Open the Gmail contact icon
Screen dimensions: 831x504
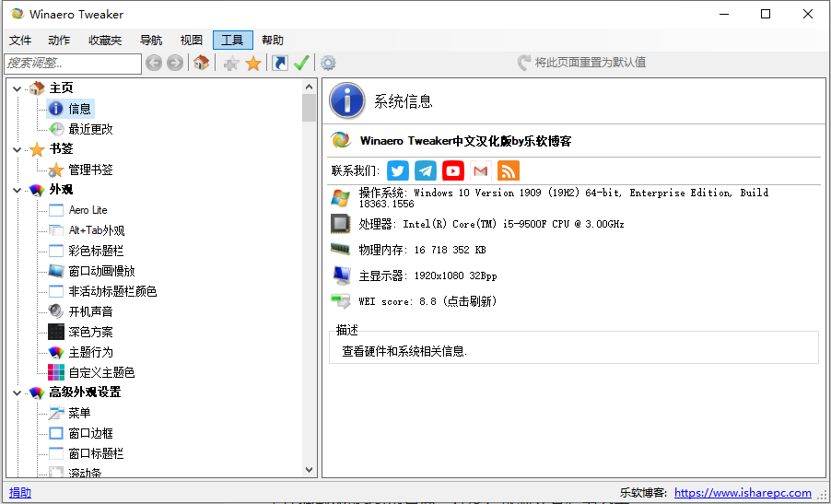(481, 170)
